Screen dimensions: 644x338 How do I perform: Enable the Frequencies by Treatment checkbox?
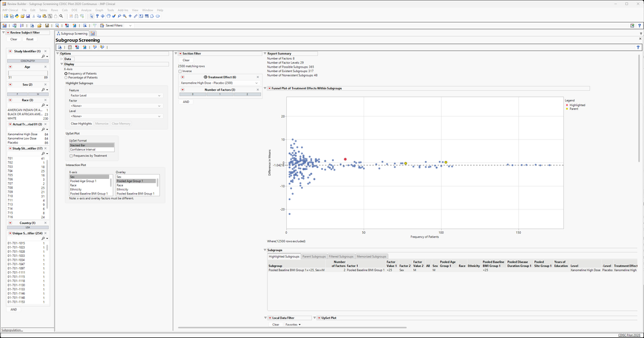(71, 156)
